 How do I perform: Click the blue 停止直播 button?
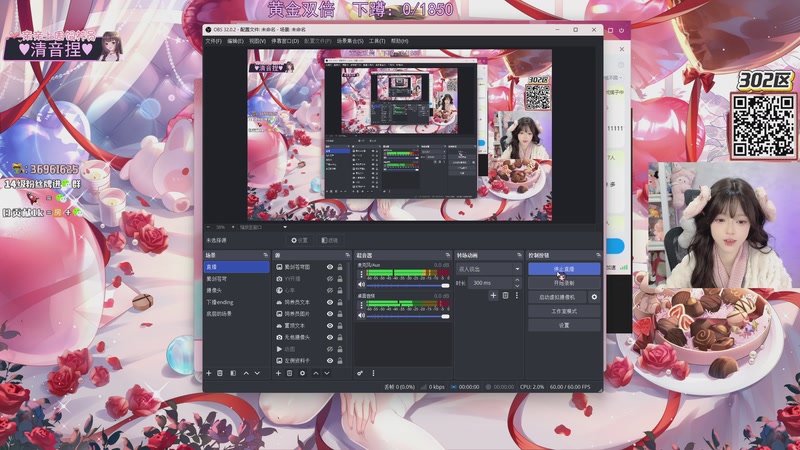click(564, 269)
